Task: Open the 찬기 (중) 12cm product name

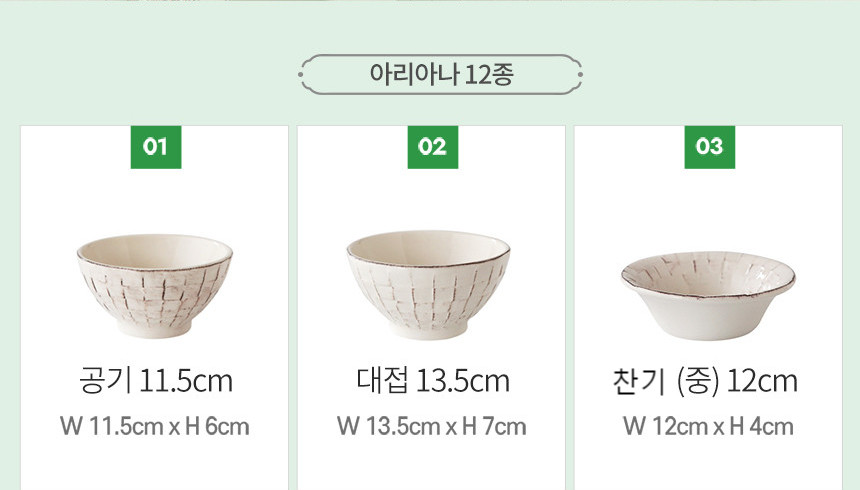Action: [704, 381]
